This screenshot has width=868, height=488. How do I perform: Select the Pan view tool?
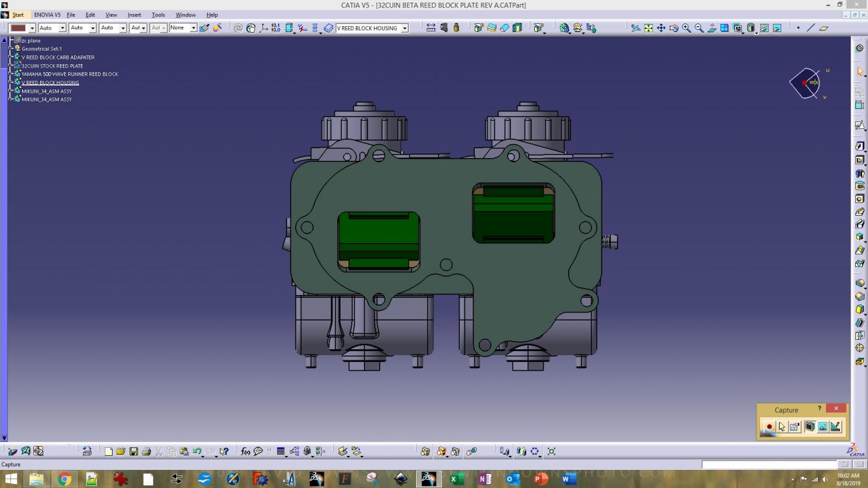[661, 28]
